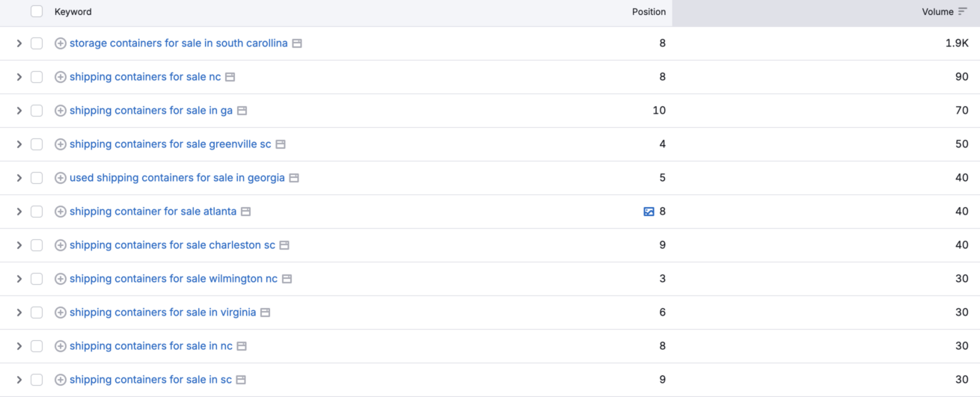Expand storage containers south carolina row

click(x=19, y=43)
